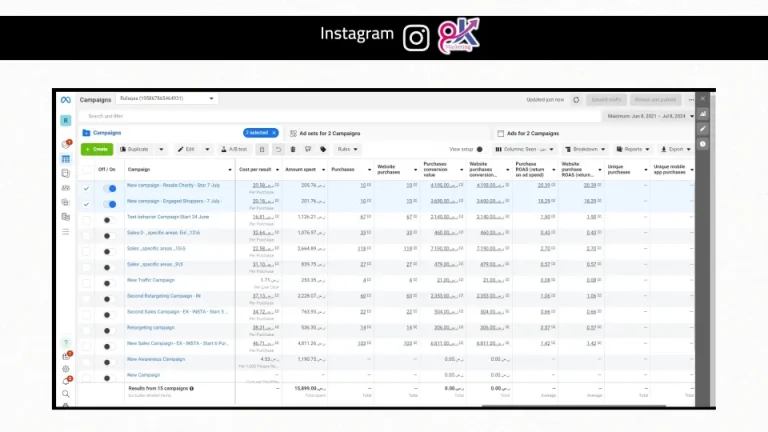Switch to Ads for 2 Campaigns tab
The width and height of the screenshot is (768, 432).
[x=528, y=133]
